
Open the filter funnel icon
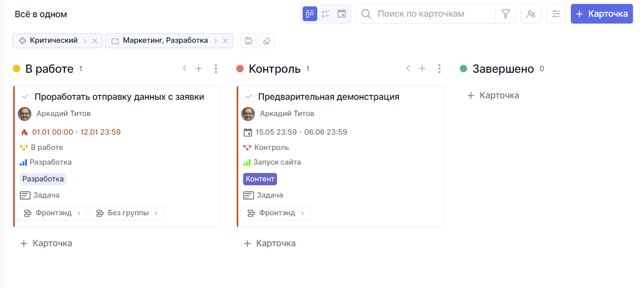pos(505,14)
